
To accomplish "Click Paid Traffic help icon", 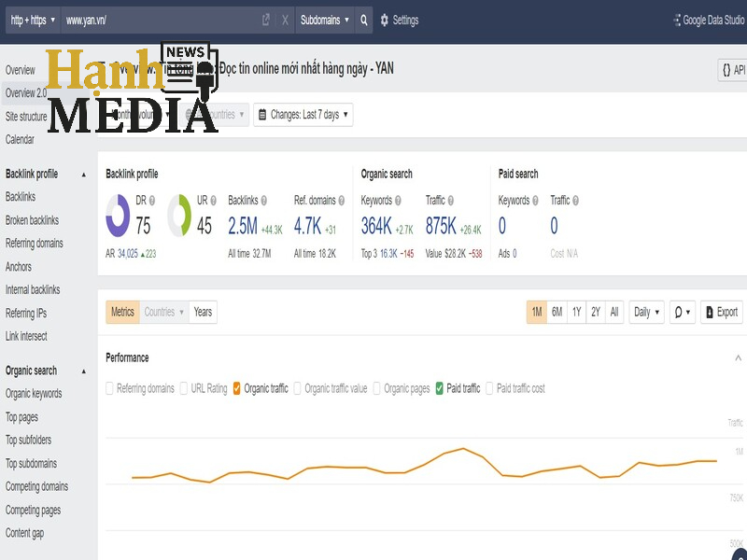I will [x=575, y=201].
